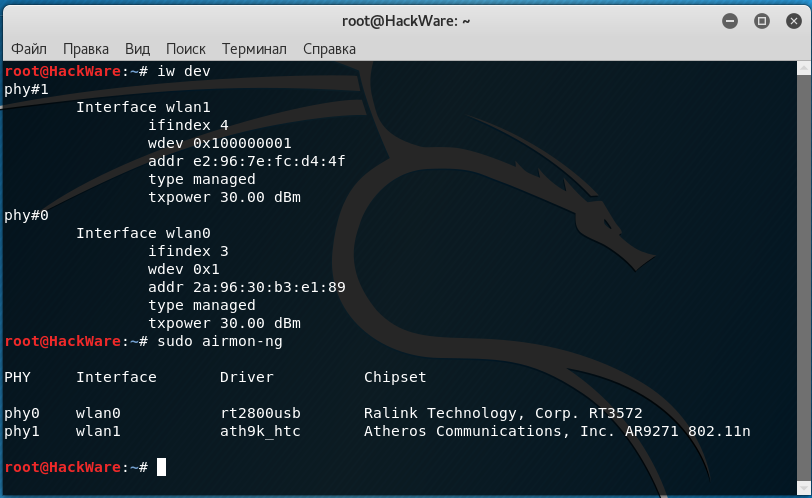Click the 'Driver' column header
The height and width of the screenshot is (498, 812).
pyautogui.click(x=247, y=377)
